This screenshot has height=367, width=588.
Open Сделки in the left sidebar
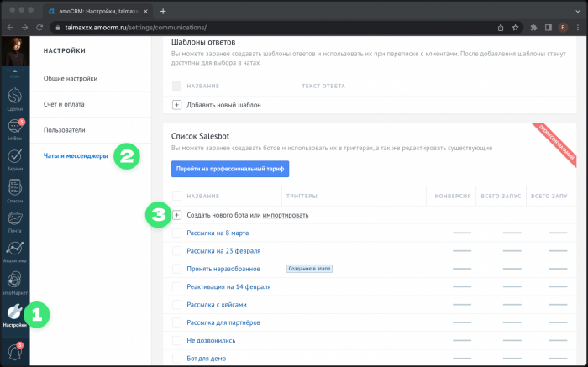14,95
